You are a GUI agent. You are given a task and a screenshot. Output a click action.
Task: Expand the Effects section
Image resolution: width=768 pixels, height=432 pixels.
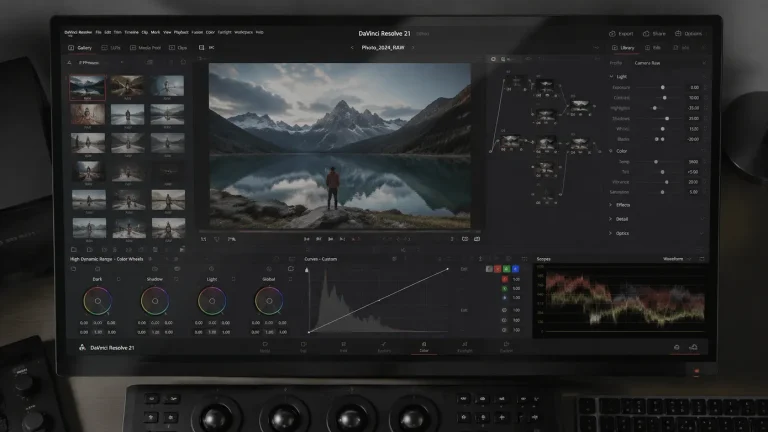point(611,205)
